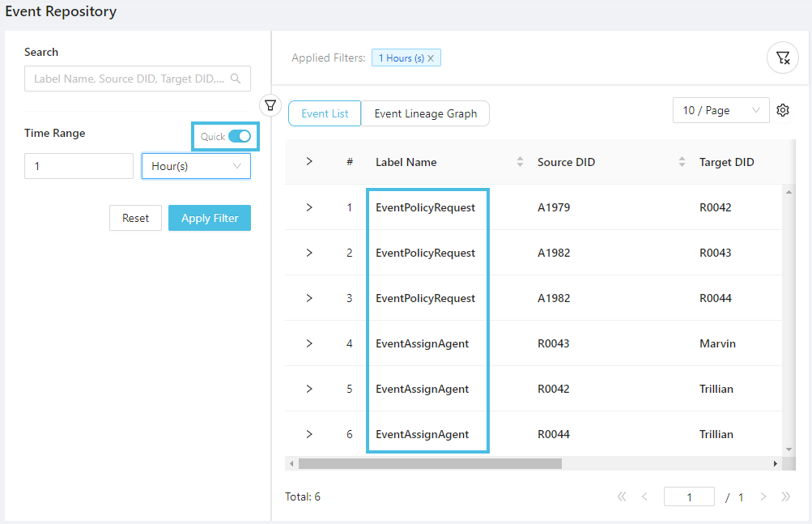The height and width of the screenshot is (524, 812).
Task: Sort by Source DID column arrows
Action: click(682, 162)
